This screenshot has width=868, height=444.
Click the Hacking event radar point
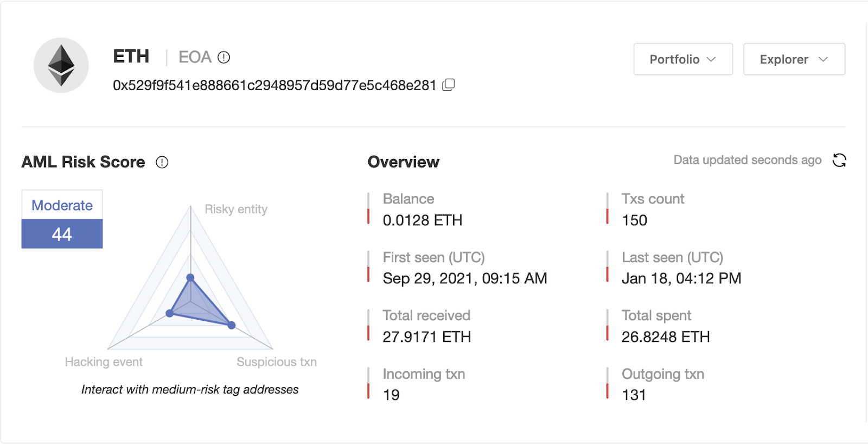tap(170, 313)
